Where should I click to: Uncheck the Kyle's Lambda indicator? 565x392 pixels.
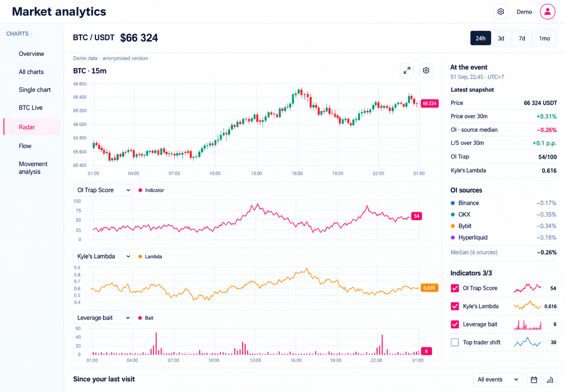pyautogui.click(x=455, y=306)
